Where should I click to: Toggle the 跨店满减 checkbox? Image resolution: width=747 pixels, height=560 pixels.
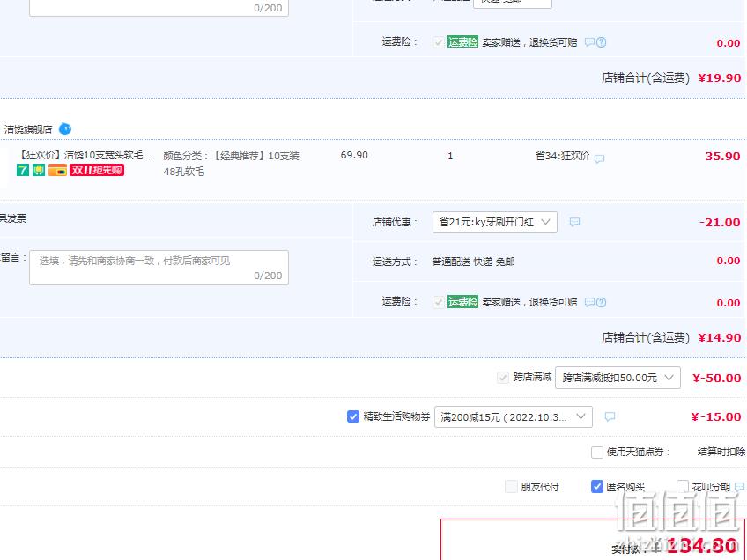point(503,378)
